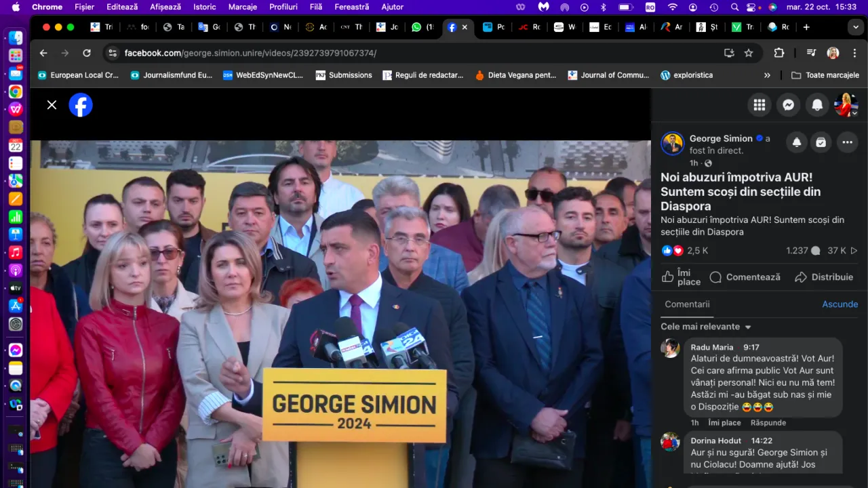Toggle like with the Îmi place button

(681, 277)
